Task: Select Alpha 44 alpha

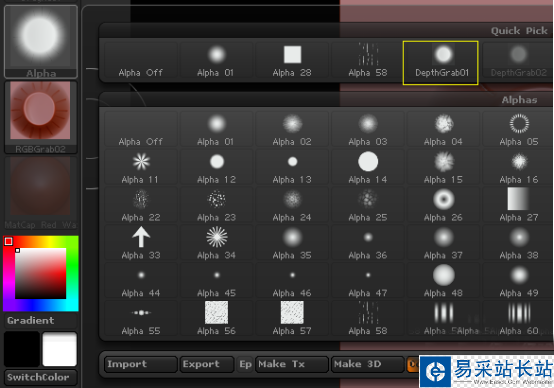Action: tap(141, 281)
